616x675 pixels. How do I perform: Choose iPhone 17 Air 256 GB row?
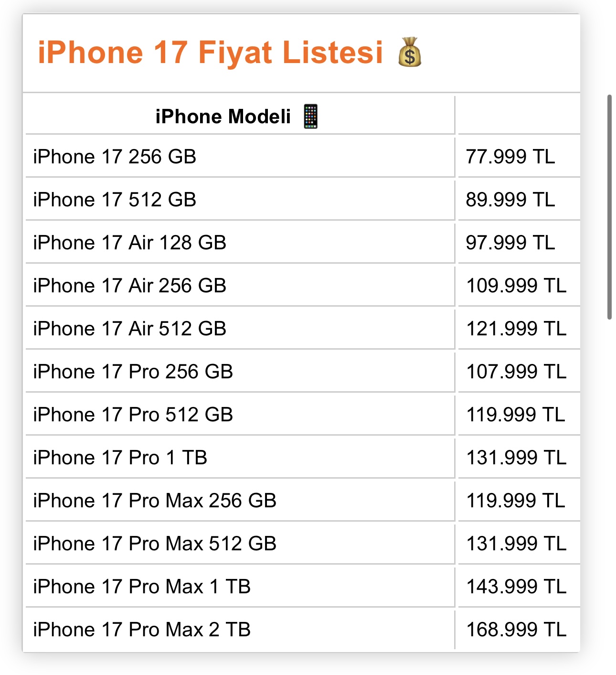[129, 286]
